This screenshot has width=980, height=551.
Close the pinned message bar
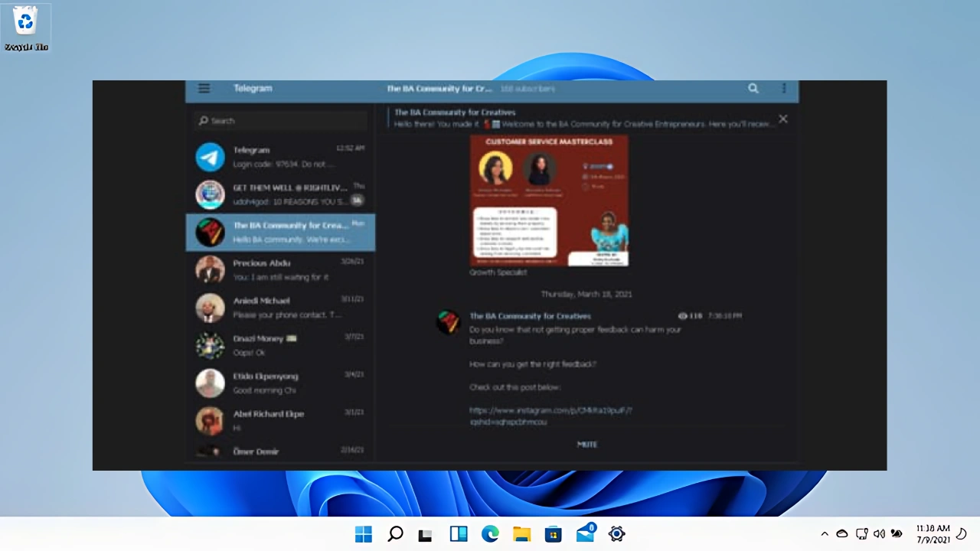click(x=782, y=119)
